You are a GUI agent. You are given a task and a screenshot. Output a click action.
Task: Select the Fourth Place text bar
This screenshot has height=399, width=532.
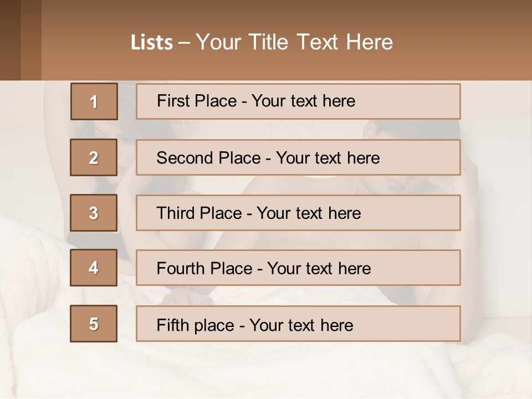click(298, 268)
